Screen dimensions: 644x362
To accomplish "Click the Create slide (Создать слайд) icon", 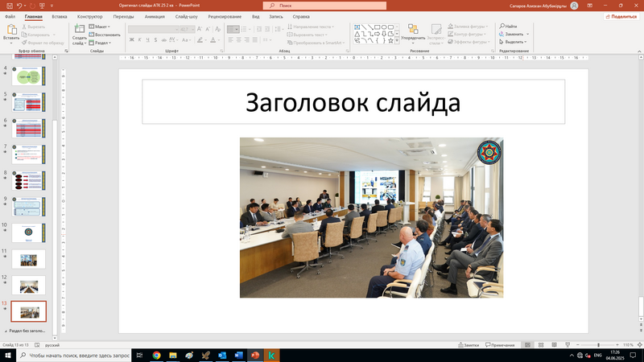I will pos(79,31).
